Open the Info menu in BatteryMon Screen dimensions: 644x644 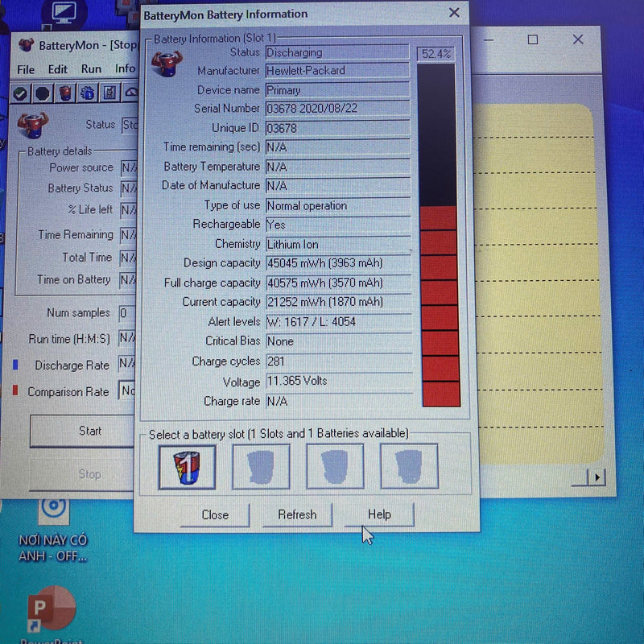tap(125, 68)
